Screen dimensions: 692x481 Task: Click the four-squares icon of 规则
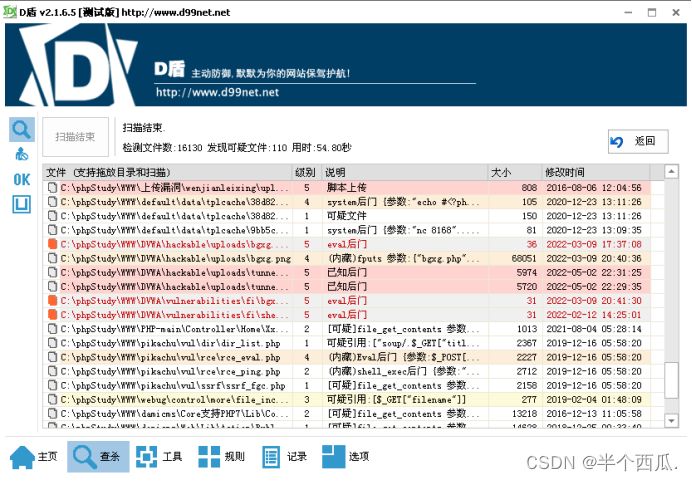tap(209, 457)
